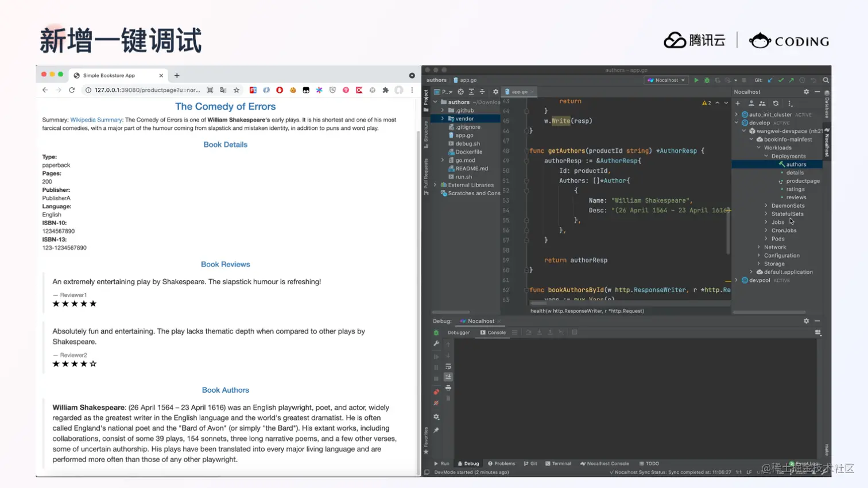This screenshot has width=868, height=488.
Task: Open the Terminal tool window tab
Action: click(x=558, y=463)
